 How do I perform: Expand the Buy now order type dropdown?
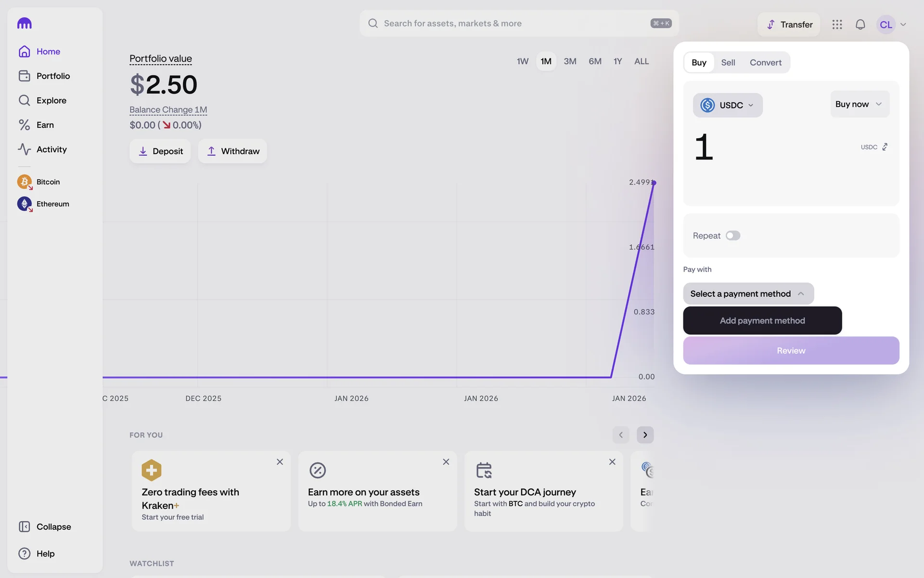(859, 104)
